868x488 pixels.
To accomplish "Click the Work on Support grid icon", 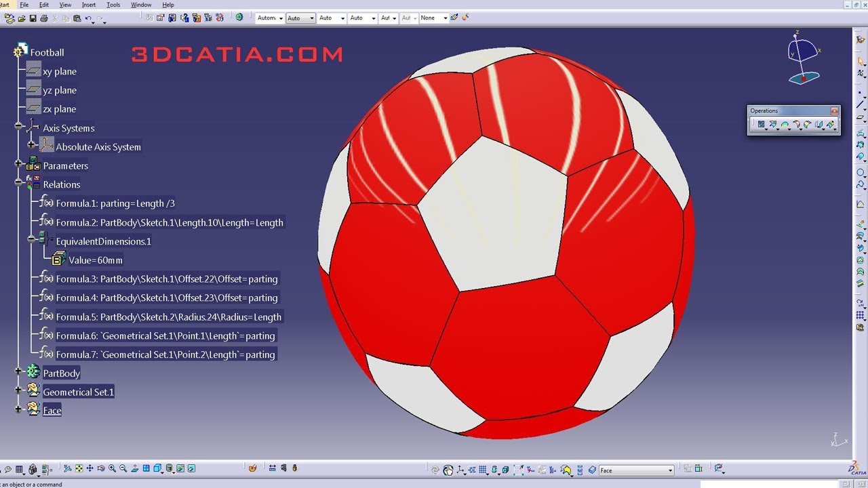I will click(483, 470).
